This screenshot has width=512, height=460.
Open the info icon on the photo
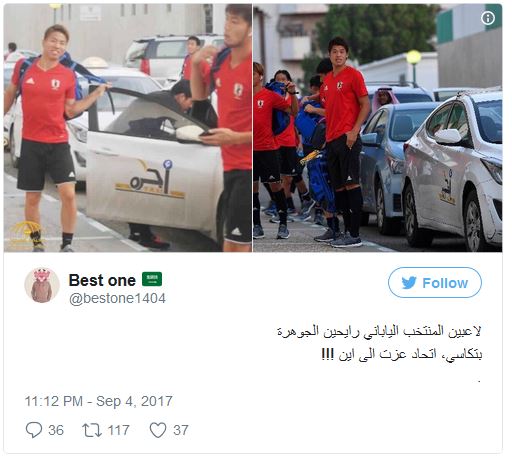tap(488, 18)
